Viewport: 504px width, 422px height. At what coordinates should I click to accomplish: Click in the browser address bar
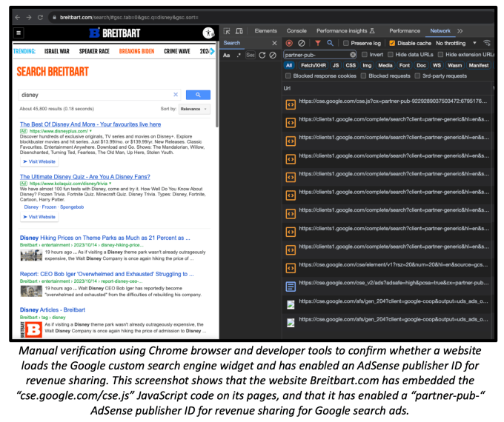270,17
